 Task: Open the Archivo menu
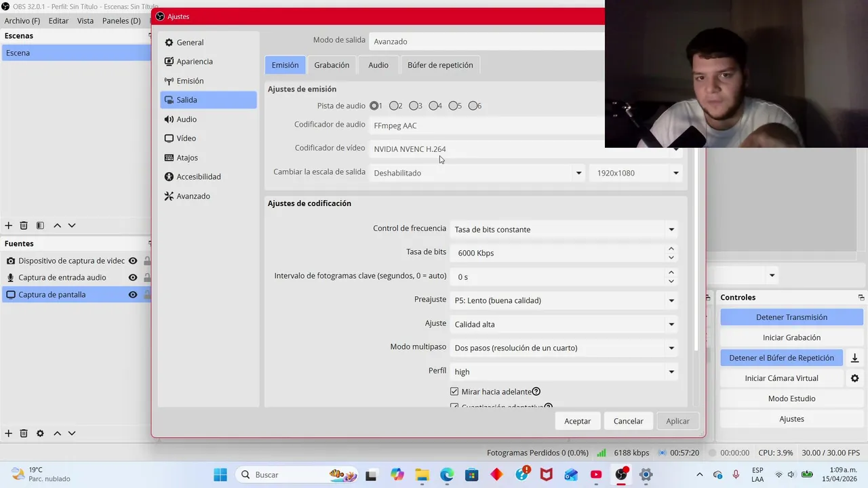click(x=22, y=21)
